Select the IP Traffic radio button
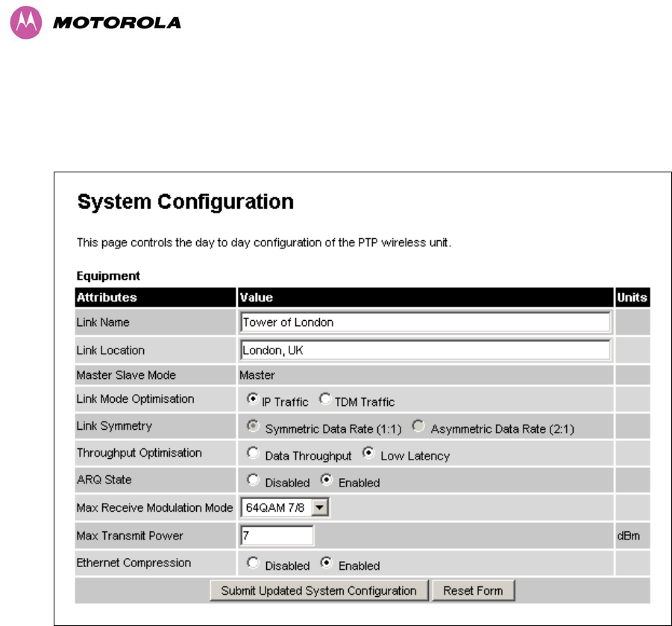The width and height of the screenshot is (672, 626). 252,399
